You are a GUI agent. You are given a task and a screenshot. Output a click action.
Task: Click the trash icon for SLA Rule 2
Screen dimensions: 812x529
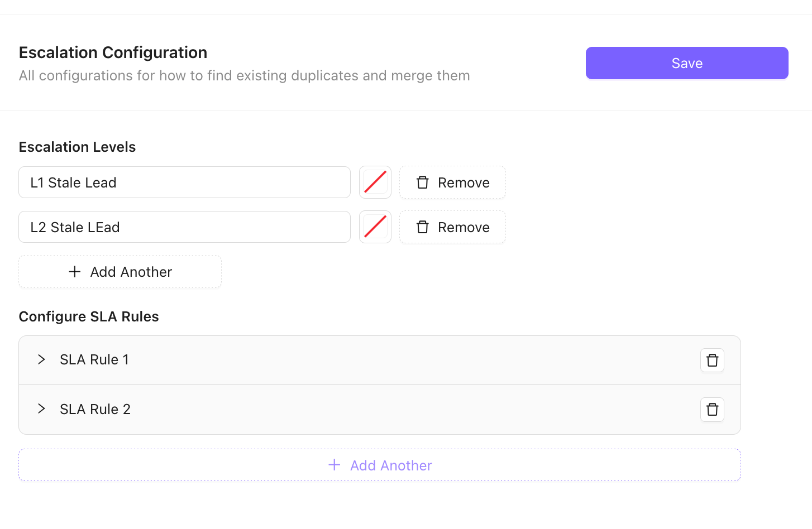[712, 410]
